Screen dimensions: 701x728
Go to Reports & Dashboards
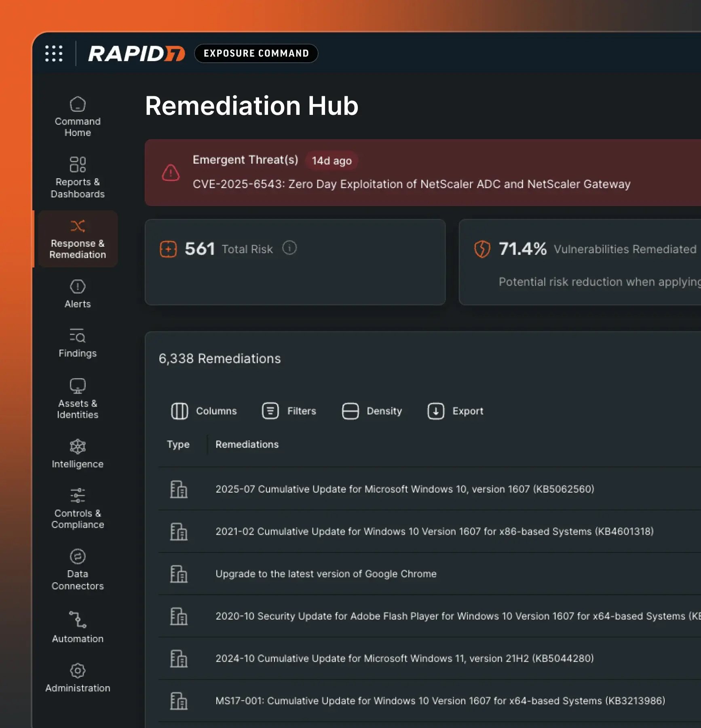point(78,178)
